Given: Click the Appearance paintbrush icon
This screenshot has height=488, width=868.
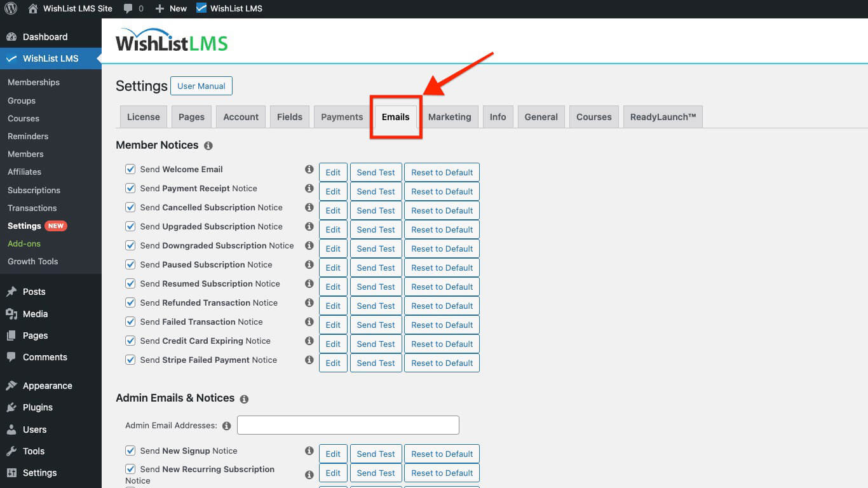Looking at the screenshot, I should click(11, 385).
